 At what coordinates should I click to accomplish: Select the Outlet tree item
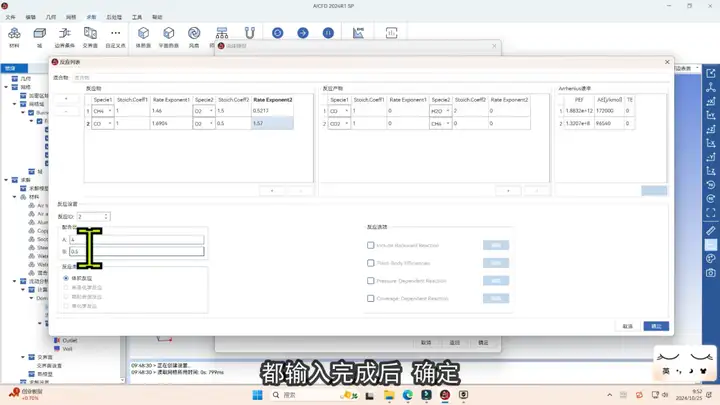coord(69,340)
